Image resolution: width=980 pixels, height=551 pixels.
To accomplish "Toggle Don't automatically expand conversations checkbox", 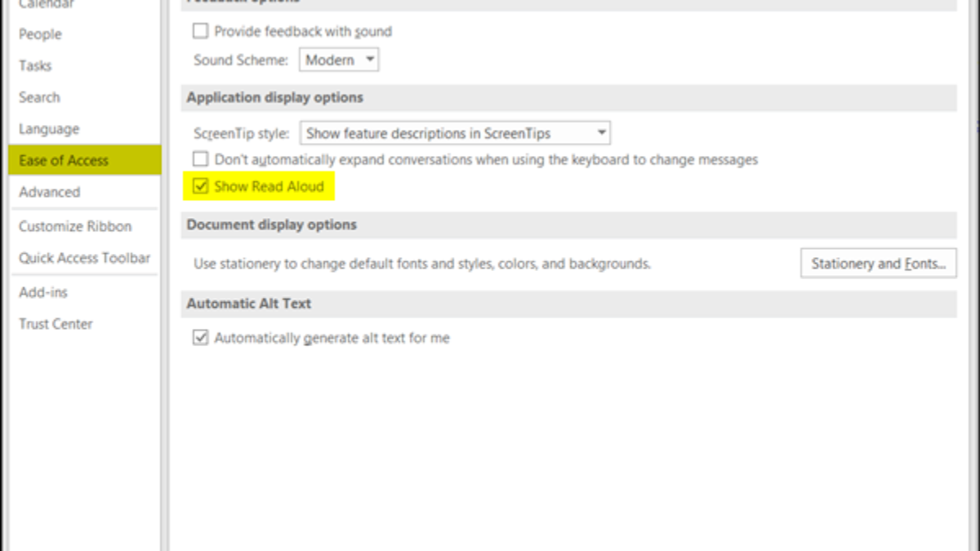I will pyautogui.click(x=200, y=160).
